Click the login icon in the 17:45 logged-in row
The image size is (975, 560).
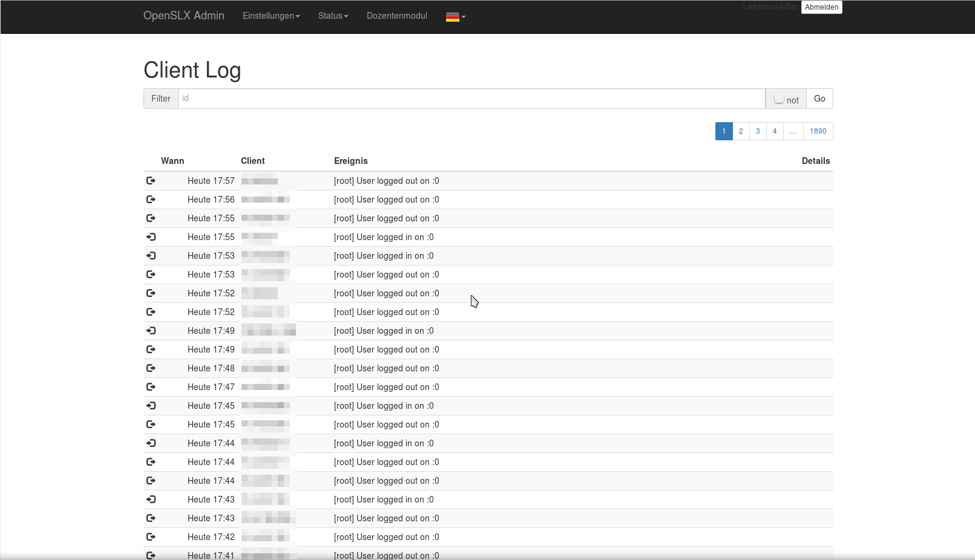tap(151, 406)
